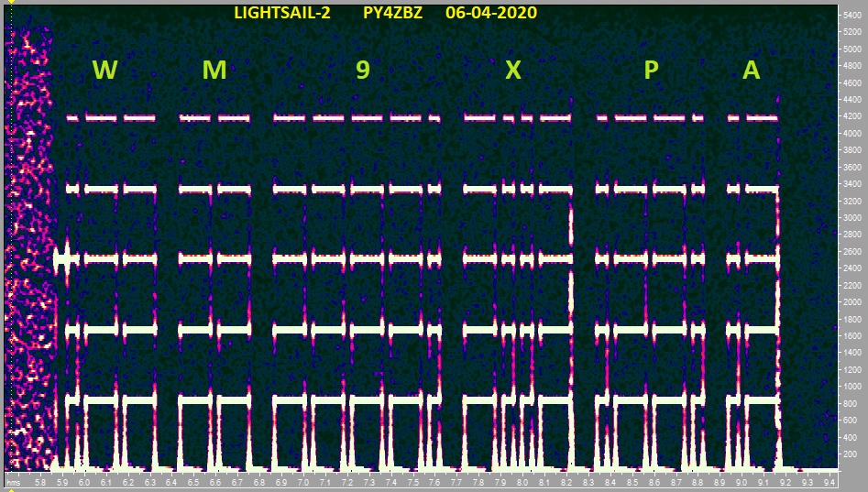Image resolution: width=868 pixels, height=492 pixels.
Task: Click the decoded digit 9 label
Action: [363, 70]
